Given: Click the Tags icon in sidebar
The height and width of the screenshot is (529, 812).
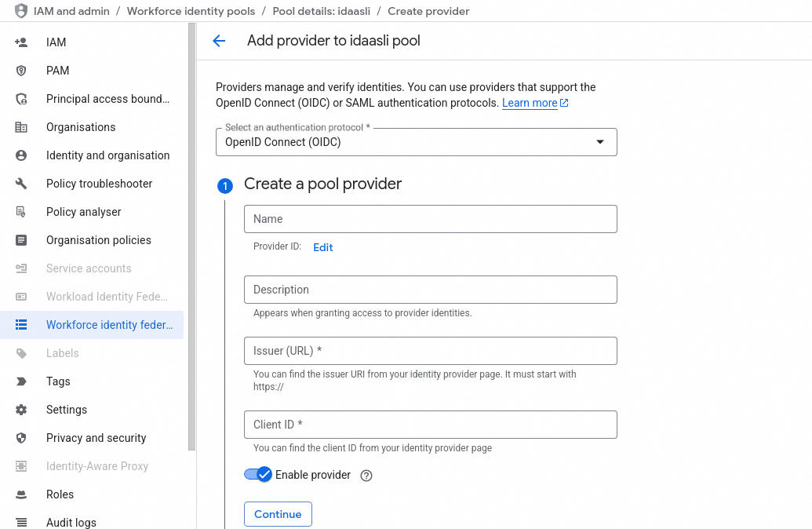Looking at the screenshot, I should (21, 381).
